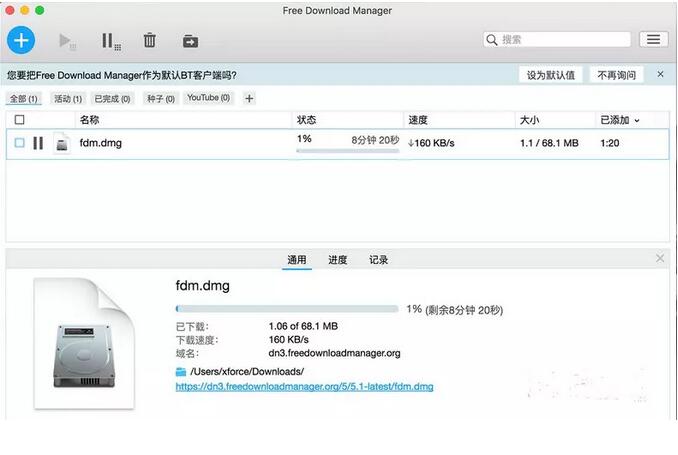Click 设为默认值 button
The image size is (678, 455).
click(x=550, y=75)
